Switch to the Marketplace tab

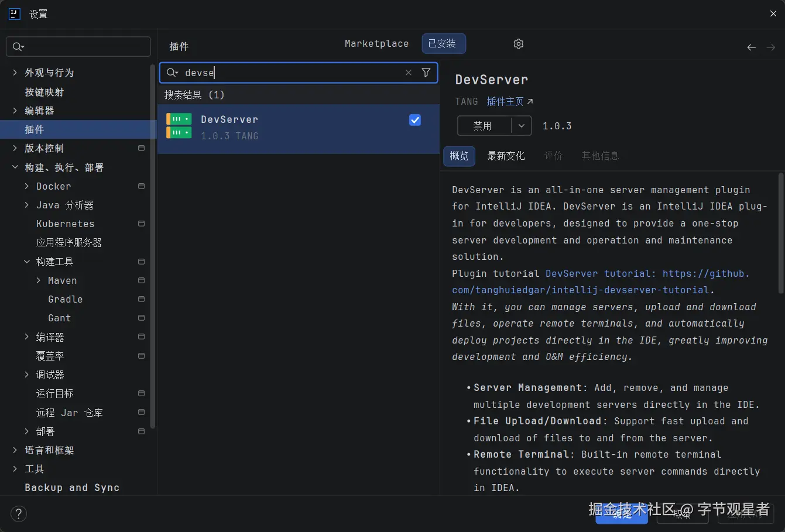point(376,44)
